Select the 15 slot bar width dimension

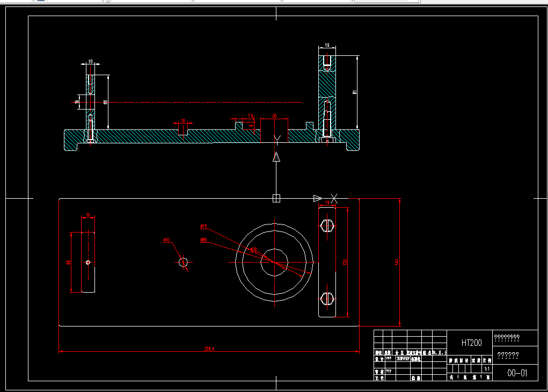click(88, 215)
